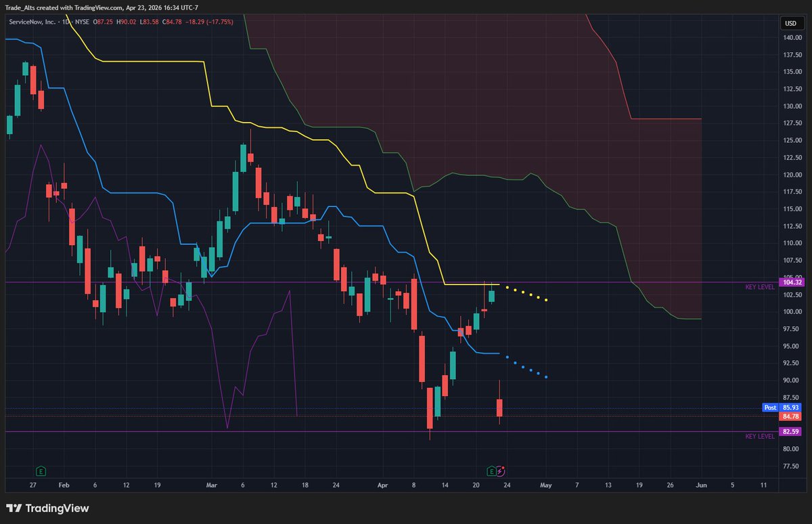
Task: Click the KEY LEVEL text below 82.59
Action: pos(760,437)
